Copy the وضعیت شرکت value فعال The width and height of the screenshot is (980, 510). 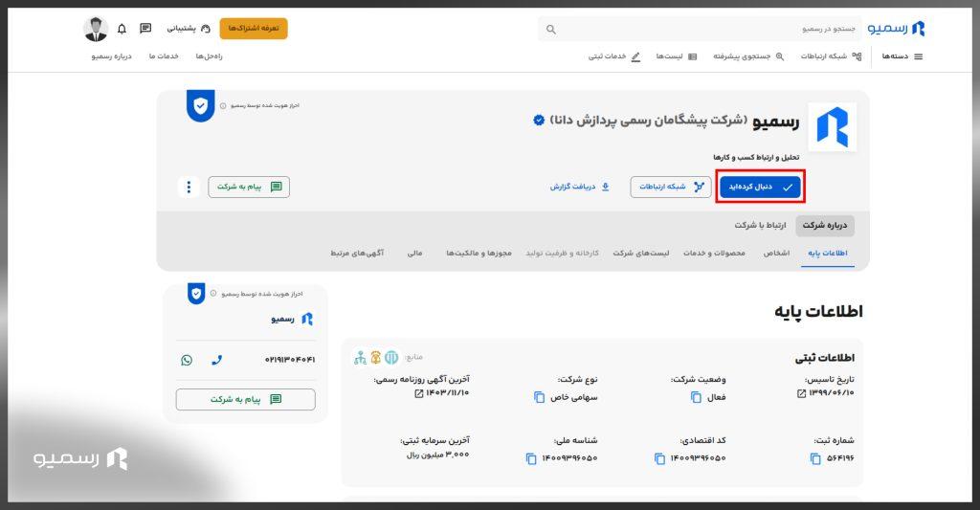pos(696,397)
